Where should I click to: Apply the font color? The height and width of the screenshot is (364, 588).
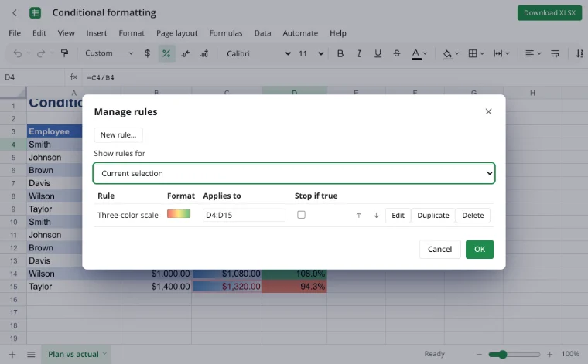416,54
